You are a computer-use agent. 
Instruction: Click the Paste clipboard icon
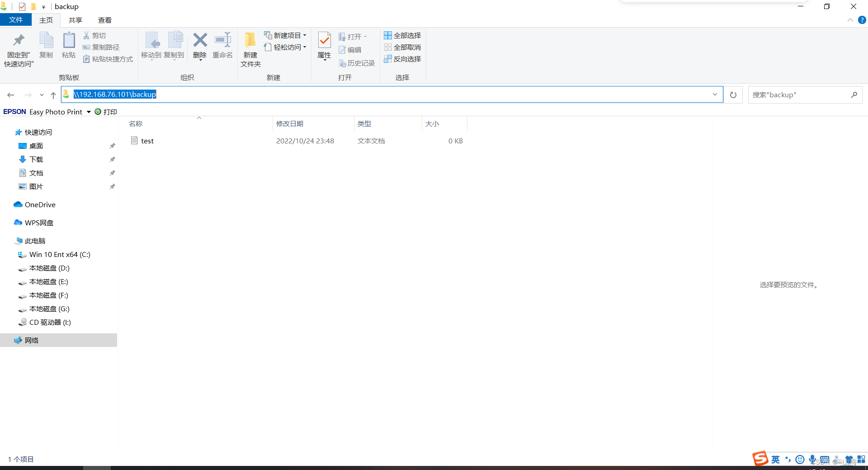tap(69, 41)
